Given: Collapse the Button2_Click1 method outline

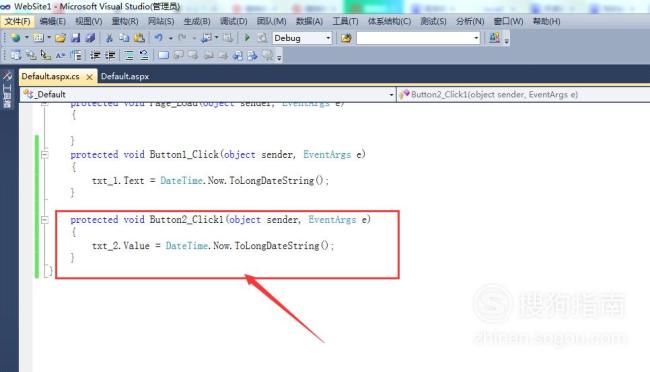Looking at the screenshot, I should (44, 220).
